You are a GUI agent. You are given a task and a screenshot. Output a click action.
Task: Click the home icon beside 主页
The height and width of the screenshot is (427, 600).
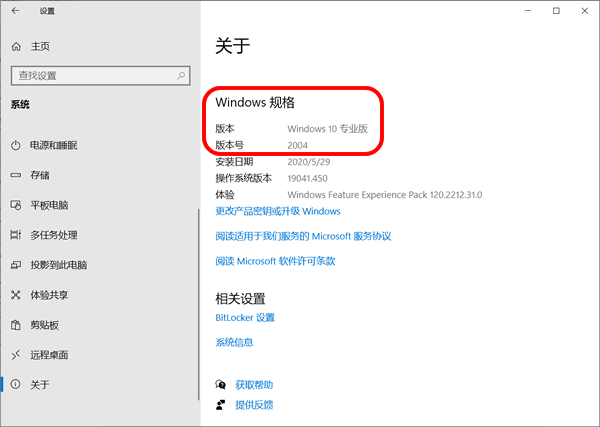click(16, 47)
